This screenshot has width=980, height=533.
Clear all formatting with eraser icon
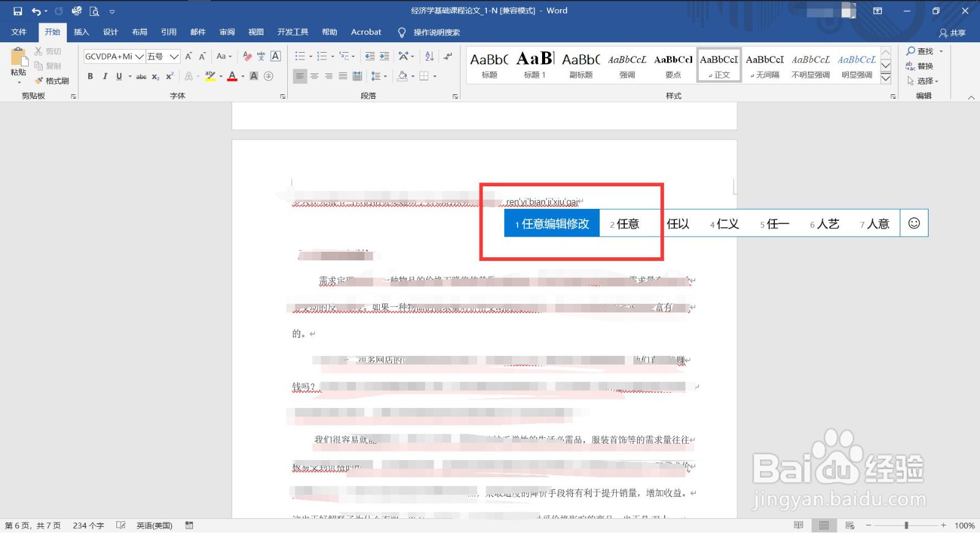[247, 56]
